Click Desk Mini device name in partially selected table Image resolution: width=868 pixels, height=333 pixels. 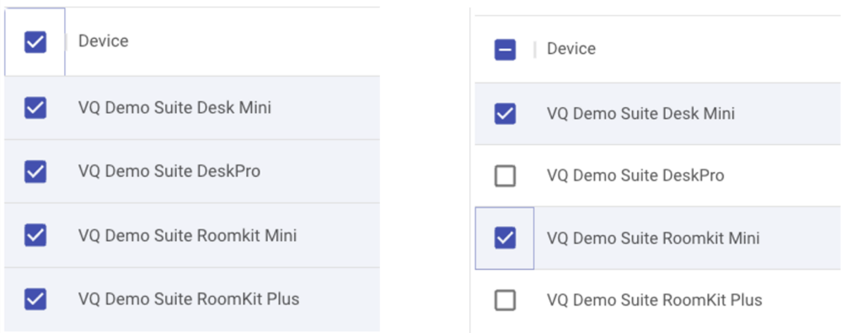point(641,114)
